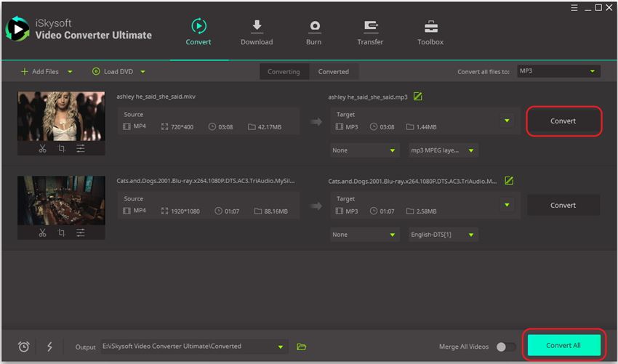Switch to the Converted tab
618x364 pixels.
click(x=334, y=71)
